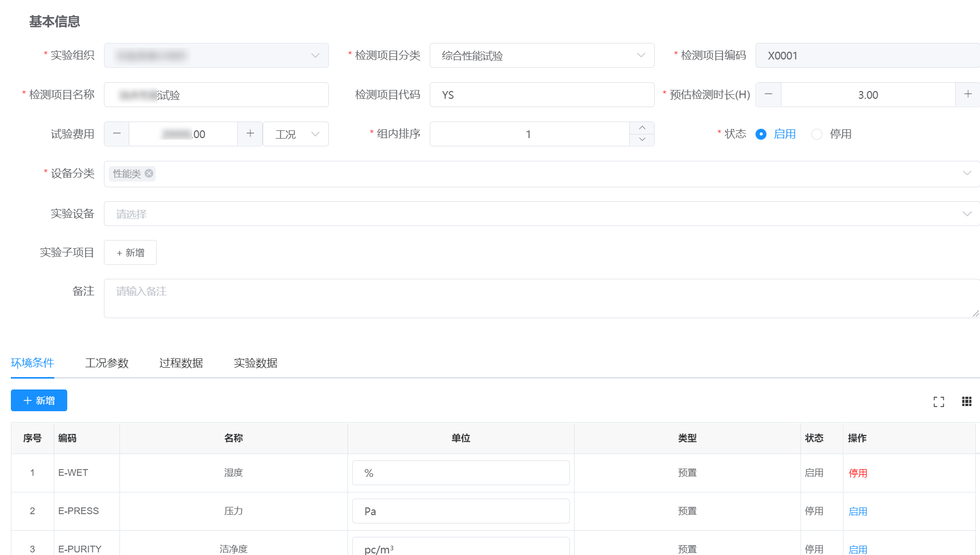Select the 停用 status radio button
This screenshot has height=555, width=980.
pos(817,134)
